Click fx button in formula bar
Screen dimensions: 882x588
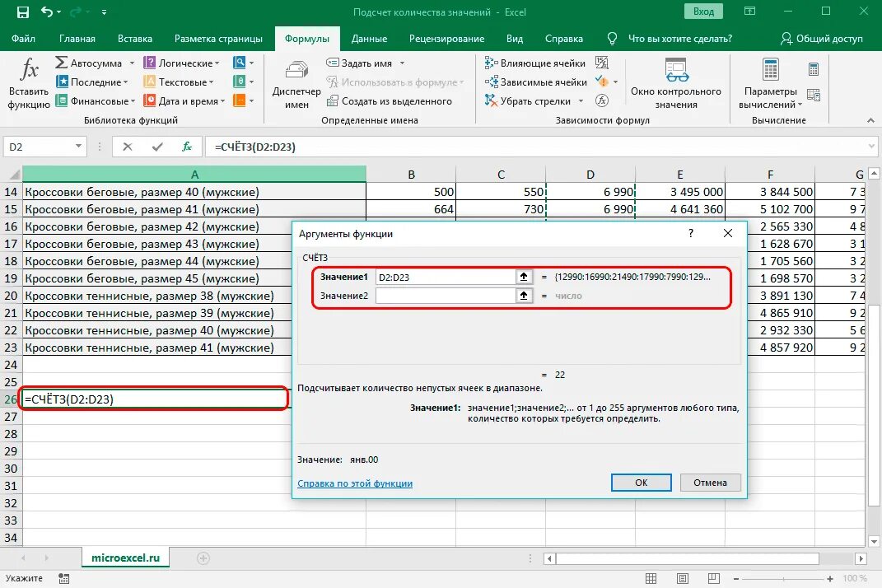point(187,147)
